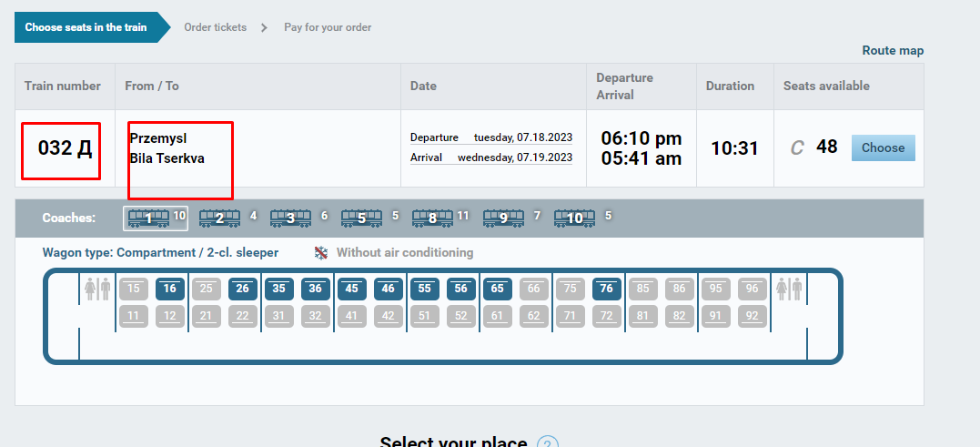Click unavailable seat 75

pos(570,289)
